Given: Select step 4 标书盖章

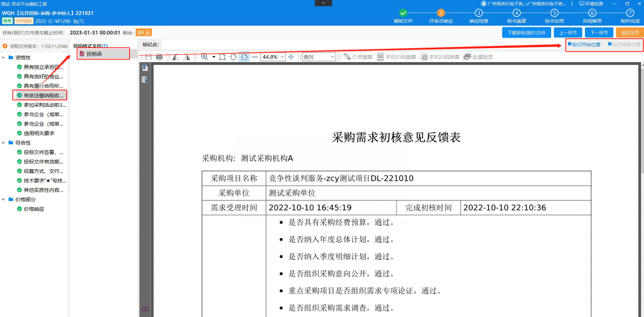Looking at the screenshot, I should pyautogui.click(x=517, y=16).
